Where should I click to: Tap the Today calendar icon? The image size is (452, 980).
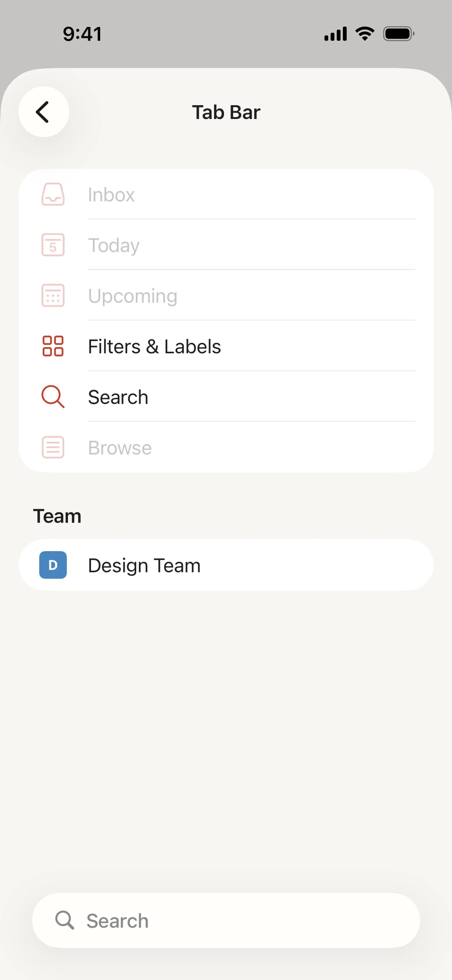tap(53, 245)
